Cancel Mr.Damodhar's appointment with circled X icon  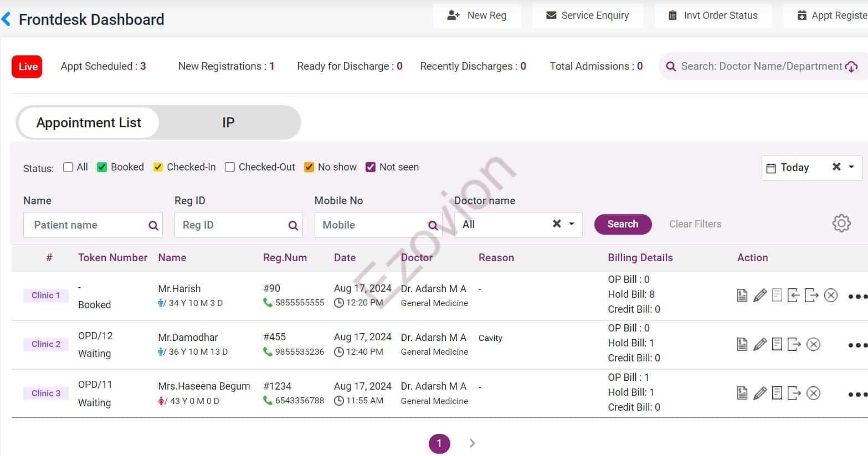813,344
